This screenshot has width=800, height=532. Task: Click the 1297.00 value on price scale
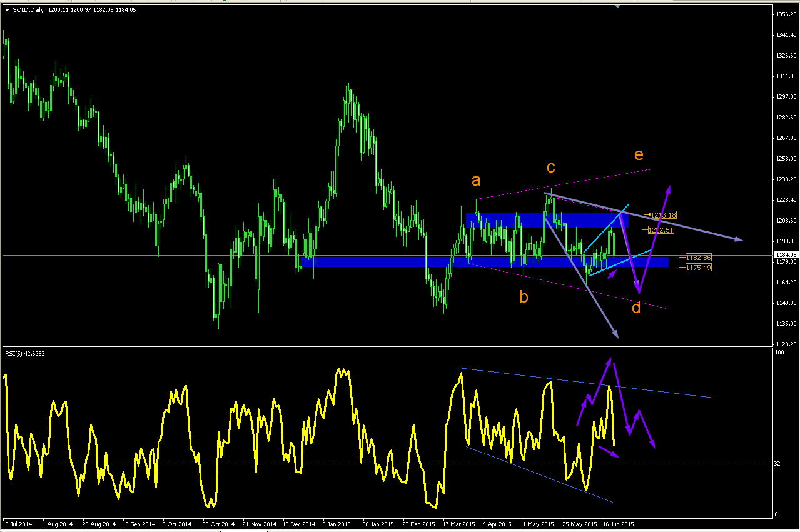point(786,97)
